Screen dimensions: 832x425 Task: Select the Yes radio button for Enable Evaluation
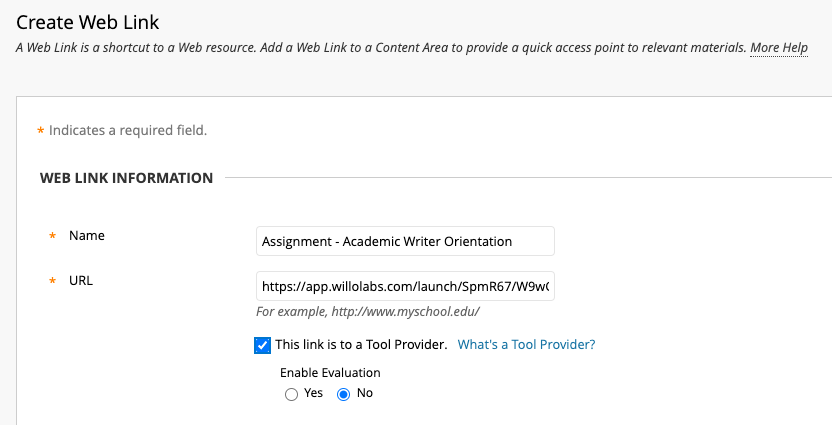pos(291,394)
